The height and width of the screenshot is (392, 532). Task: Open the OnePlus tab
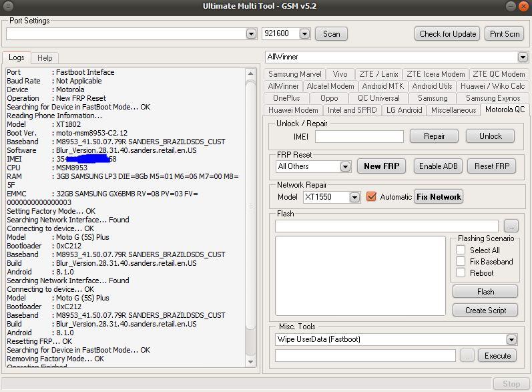click(x=286, y=98)
